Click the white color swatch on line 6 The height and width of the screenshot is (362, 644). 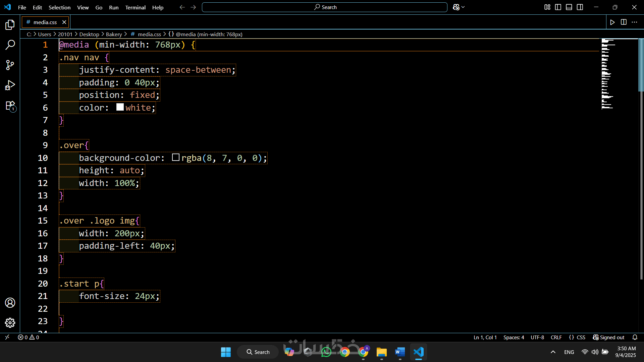click(120, 107)
